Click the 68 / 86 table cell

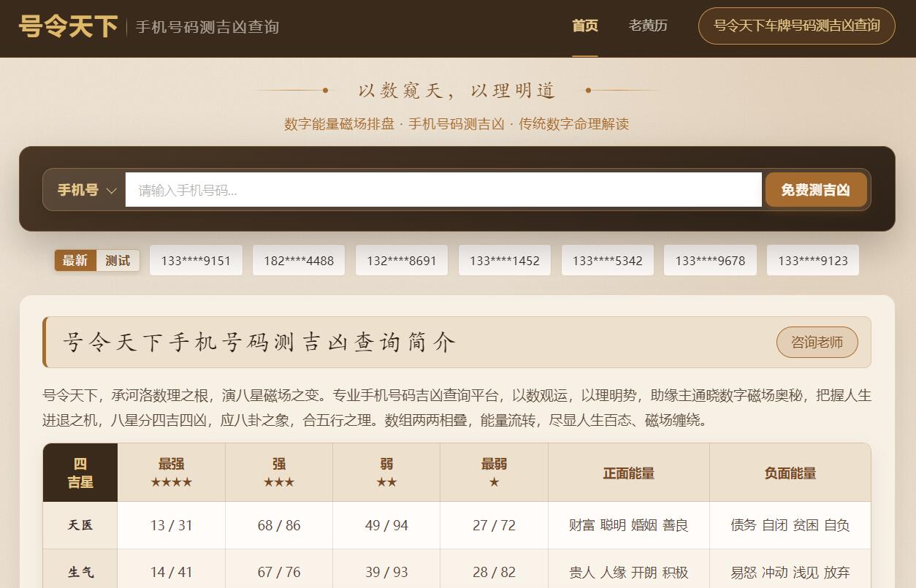279,525
